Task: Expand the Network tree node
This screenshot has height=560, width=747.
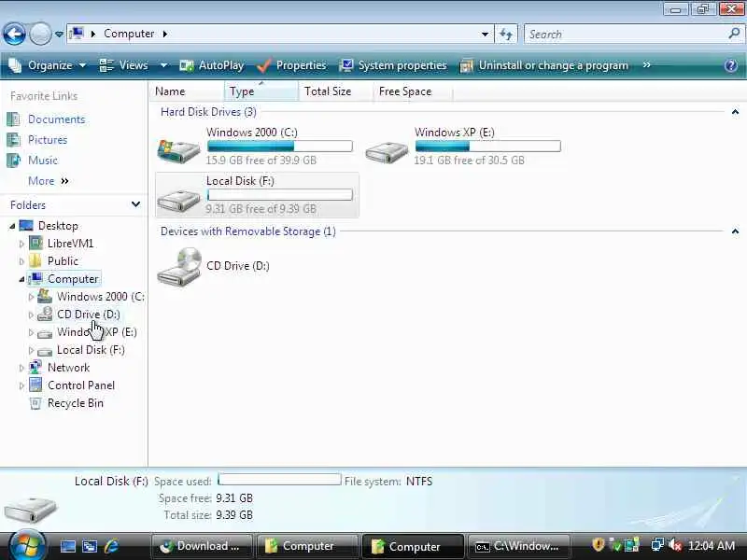Action: (x=21, y=368)
